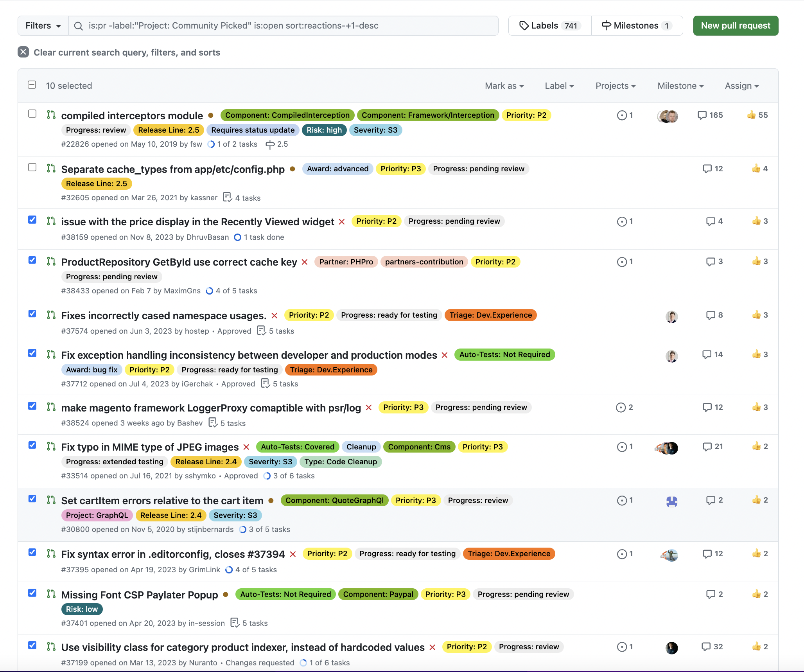The image size is (804, 672).
Task: Select "Labels 741" in the header
Action: 549,25
